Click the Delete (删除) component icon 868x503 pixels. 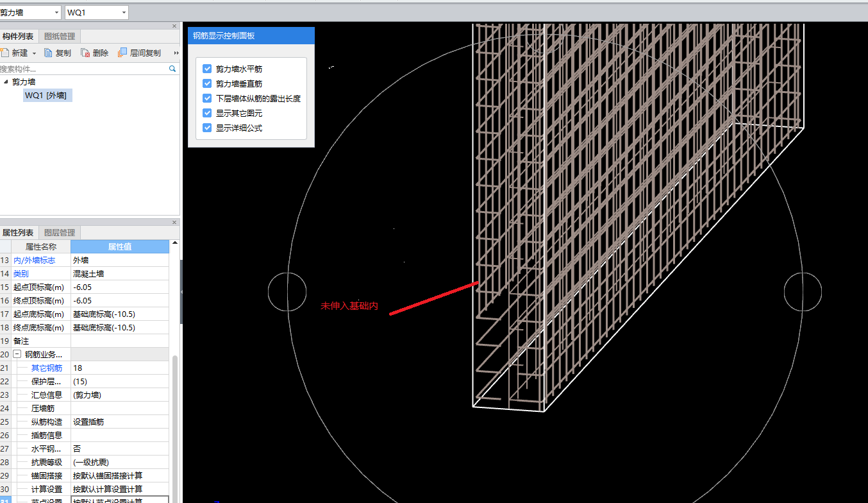[x=85, y=53]
